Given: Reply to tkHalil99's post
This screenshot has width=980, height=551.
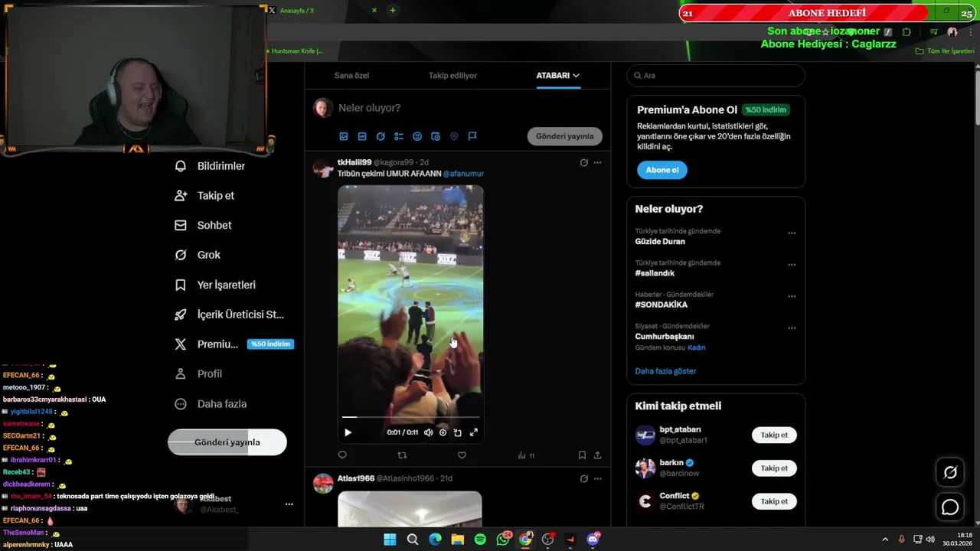Looking at the screenshot, I should (342, 455).
